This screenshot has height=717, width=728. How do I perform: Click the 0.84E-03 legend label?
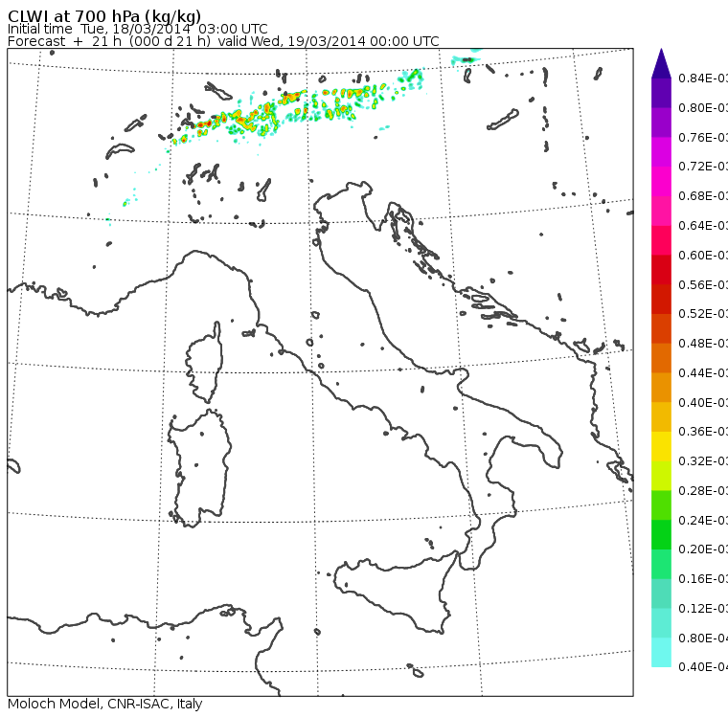[703, 78]
